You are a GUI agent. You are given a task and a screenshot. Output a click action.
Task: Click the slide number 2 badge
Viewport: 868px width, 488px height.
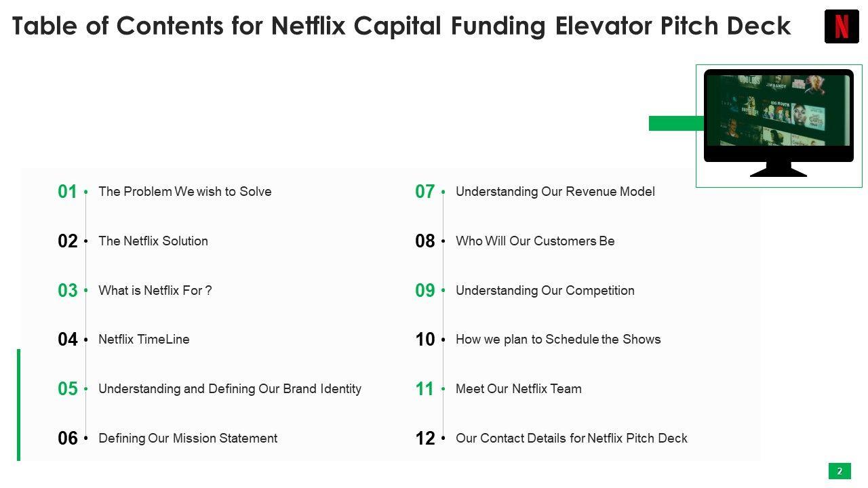pyautogui.click(x=840, y=471)
